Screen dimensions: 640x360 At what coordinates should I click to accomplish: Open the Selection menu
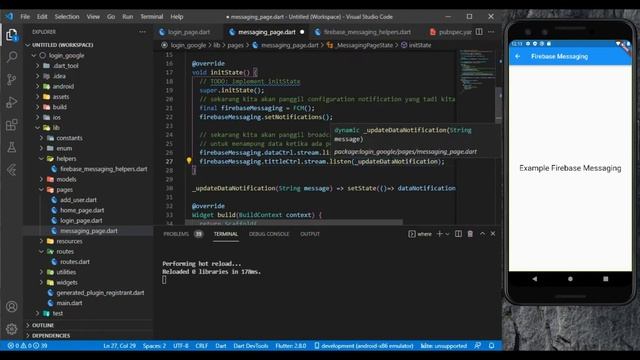[x=67, y=17]
